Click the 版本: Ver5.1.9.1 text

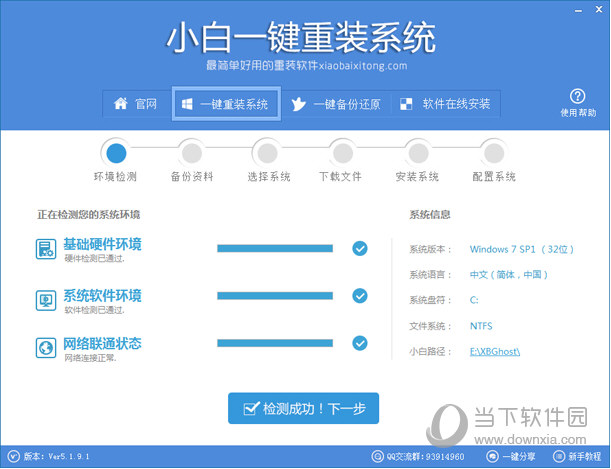[57, 457]
